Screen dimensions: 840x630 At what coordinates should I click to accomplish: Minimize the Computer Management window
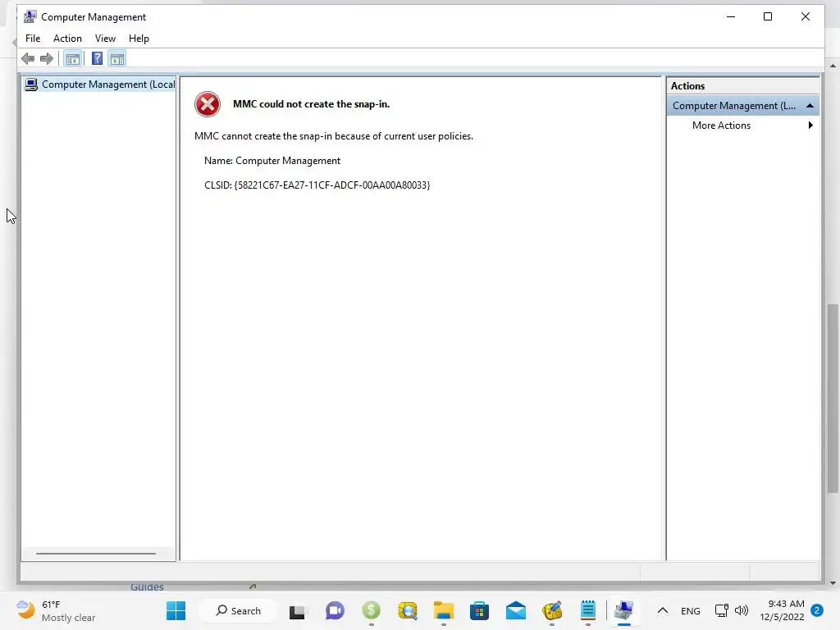731,16
